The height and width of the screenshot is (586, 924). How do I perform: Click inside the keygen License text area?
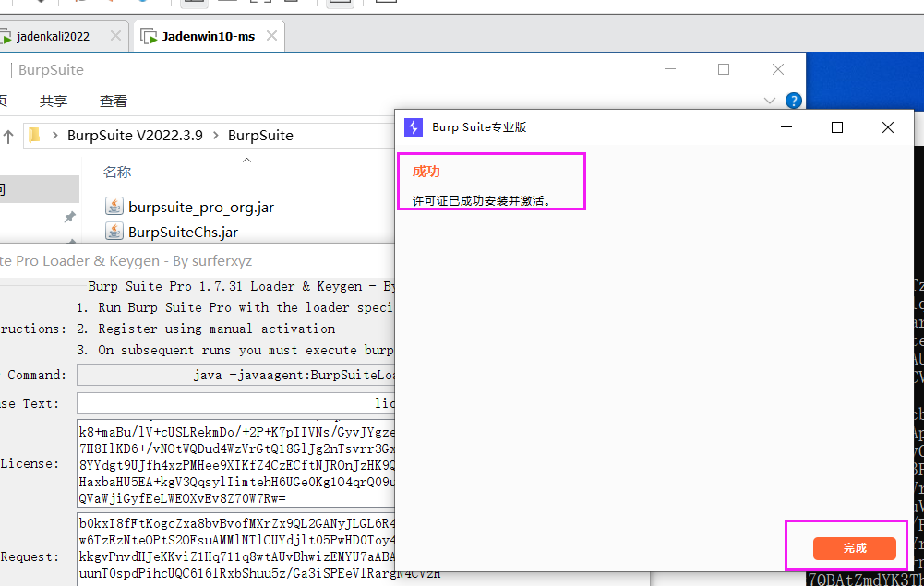235,463
